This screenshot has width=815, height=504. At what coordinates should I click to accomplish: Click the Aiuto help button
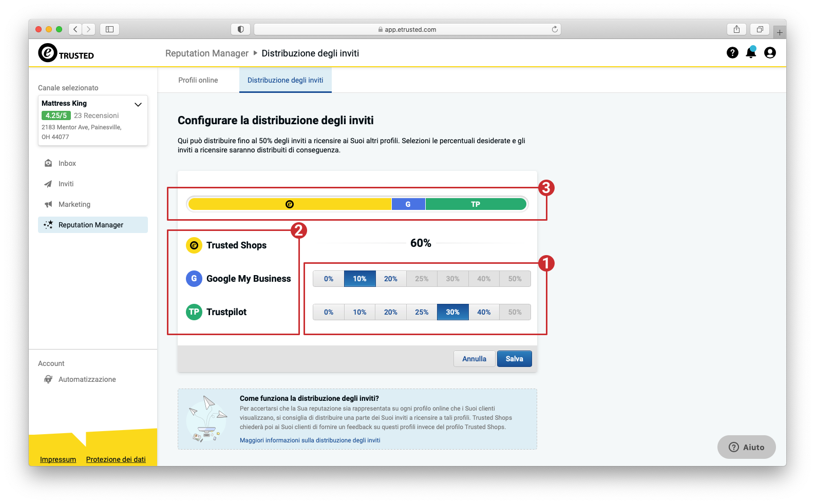(x=746, y=447)
